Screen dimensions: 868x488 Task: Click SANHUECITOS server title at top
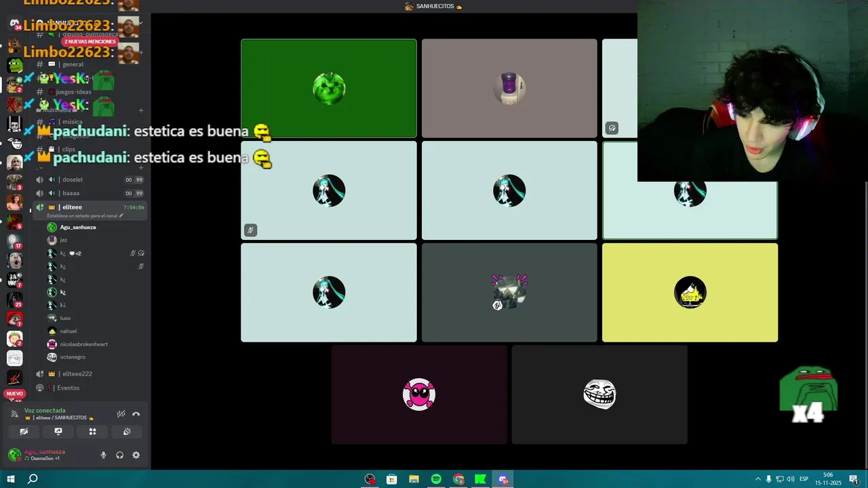pyautogui.click(x=433, y=6)
